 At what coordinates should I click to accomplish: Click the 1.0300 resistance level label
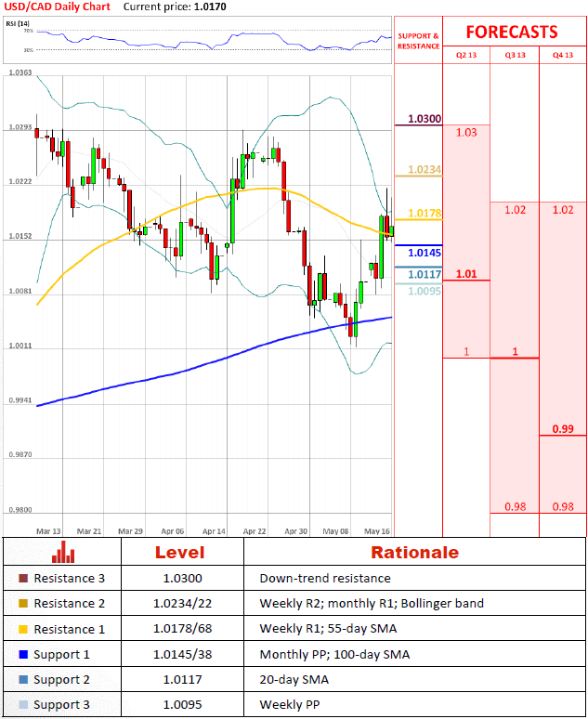click(x=425, y=119)
